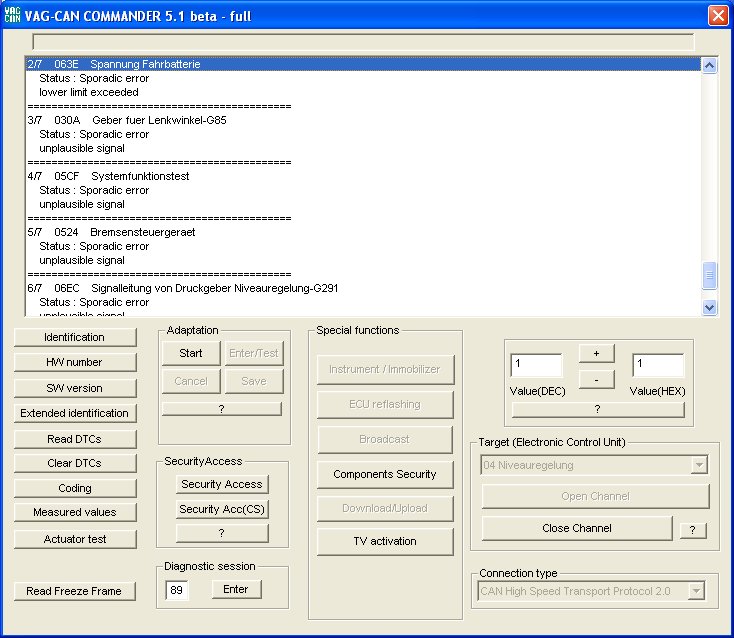Click the VAG CAN application icon in title bar
This screenshot has height=638, width=734.
(x=12, y=15)
